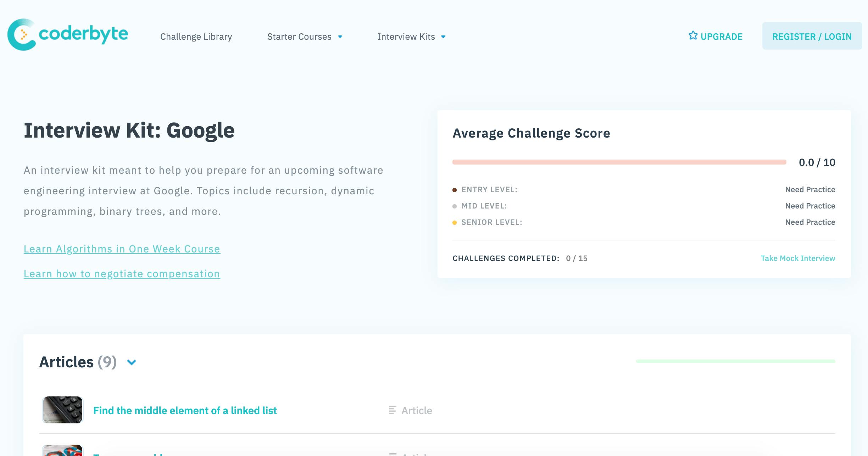
Task: Open the Challenge Library menu item
Action: click(196, 37)
